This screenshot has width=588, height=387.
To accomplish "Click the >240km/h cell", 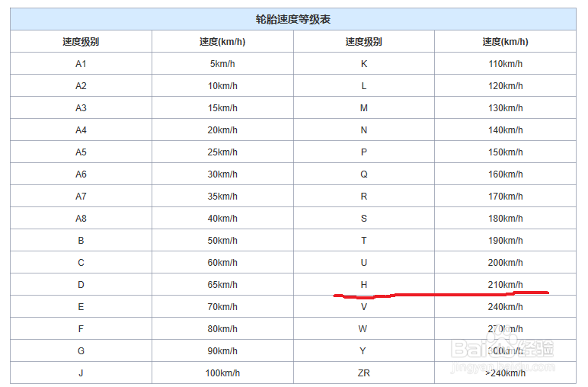I will pyautogui.click(x=505, y=373).
